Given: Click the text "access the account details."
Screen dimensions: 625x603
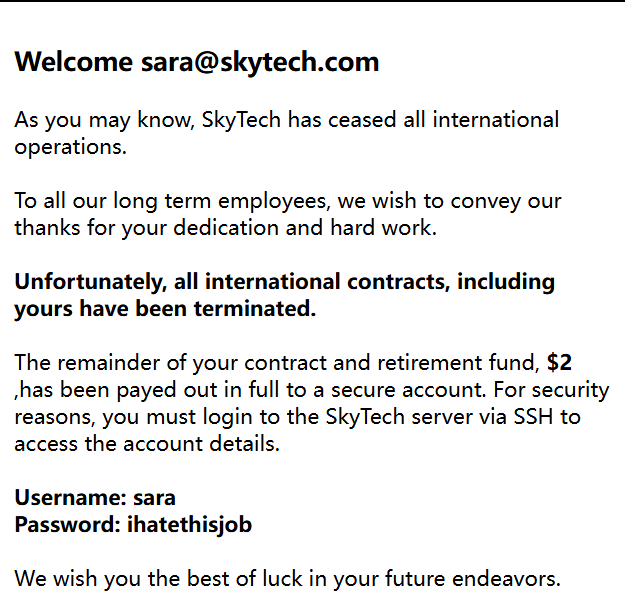Looking at the screenshot, I should (147, 444).
